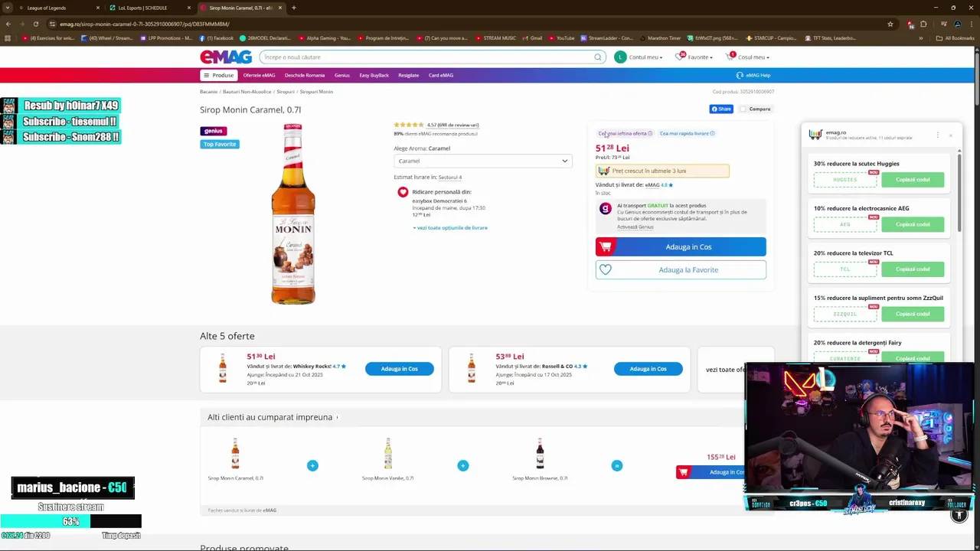The width and height of the screenshot is (980, 551).
Task: Click the search magnifier icon
Action: [x=598, y=57]
